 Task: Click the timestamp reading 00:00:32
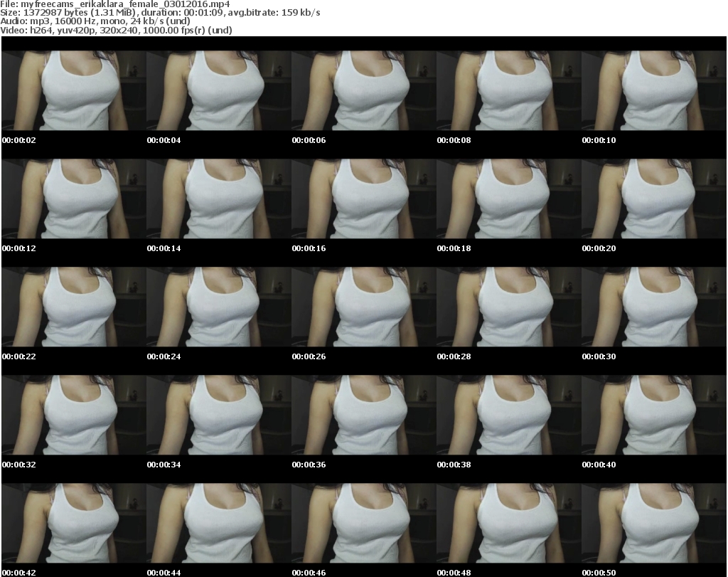pyautogui.click(x=19, y=465)
